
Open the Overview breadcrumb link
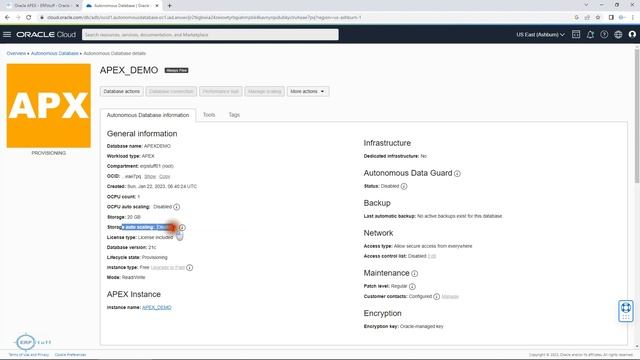tap(16, 53)
